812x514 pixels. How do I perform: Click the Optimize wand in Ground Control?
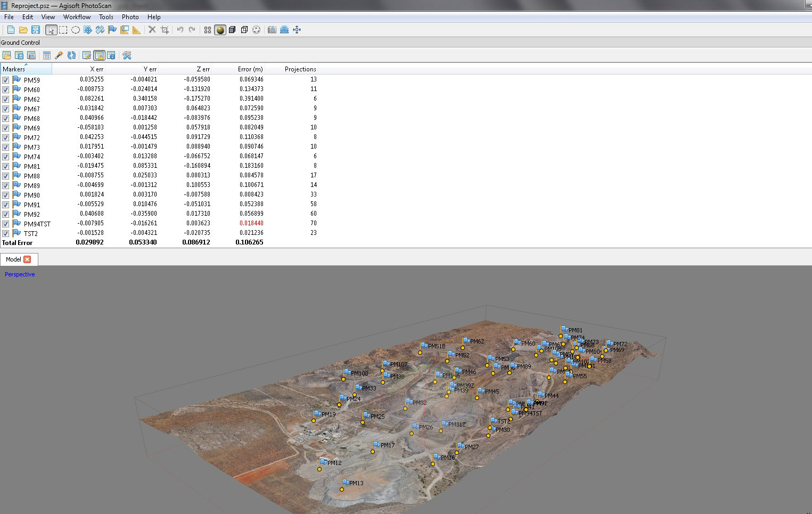pyautogui.click(x=59, y=55)
